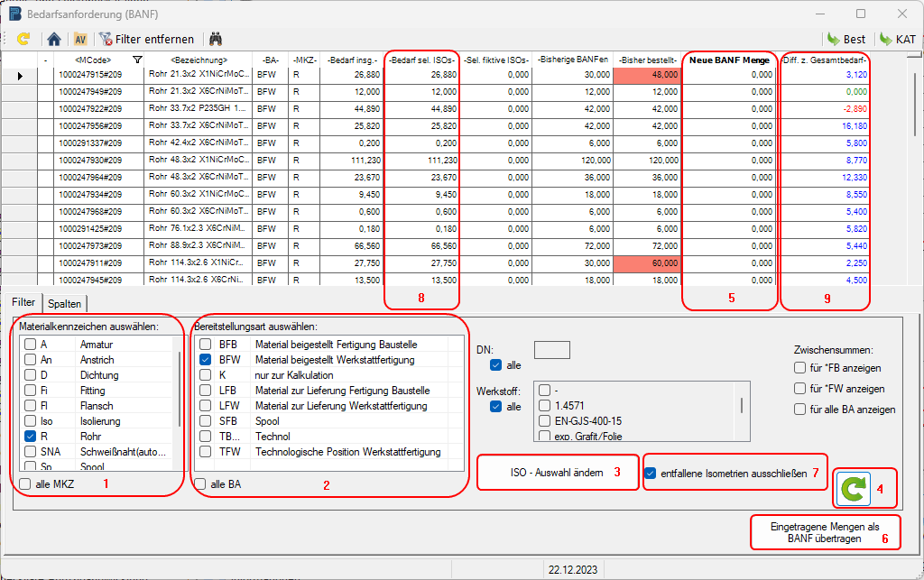Screen dimensions: 924x580
Task: Click the Home icon in toolbar
Action: pyautogui.click(x=54, y=40)
